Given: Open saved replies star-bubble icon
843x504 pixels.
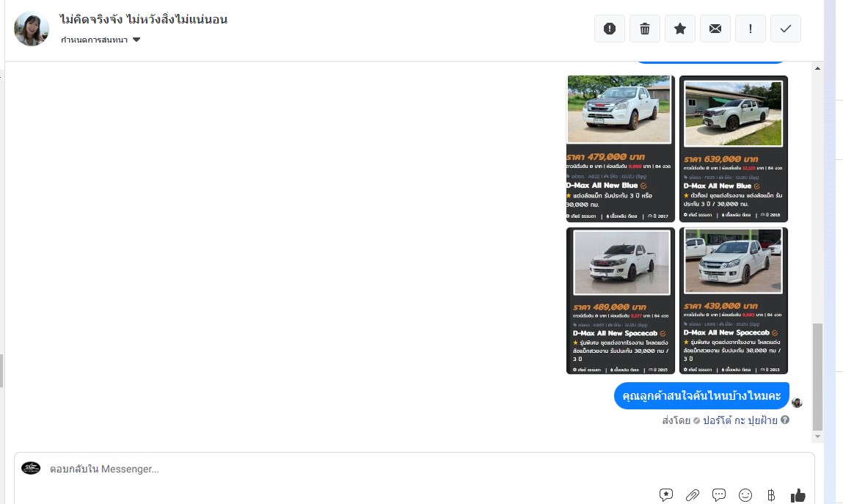Looking at the screenshot, I should (666, 495).
